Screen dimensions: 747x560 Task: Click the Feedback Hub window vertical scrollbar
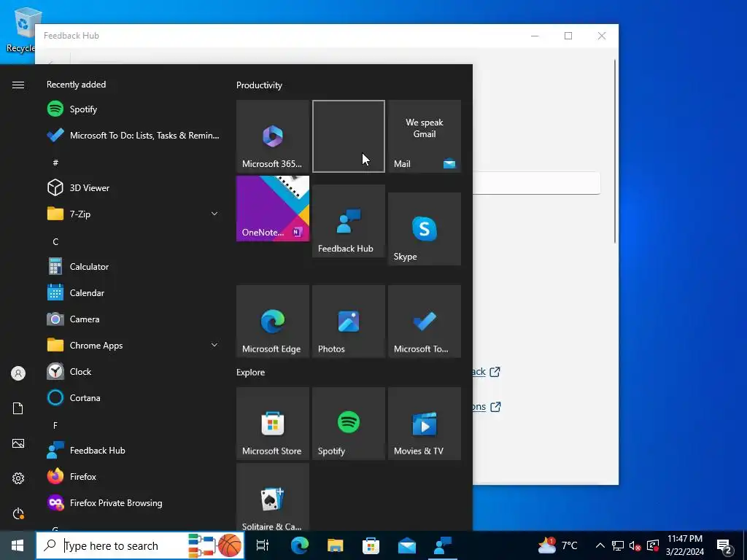pyautogui.click(x=614, y=150)
